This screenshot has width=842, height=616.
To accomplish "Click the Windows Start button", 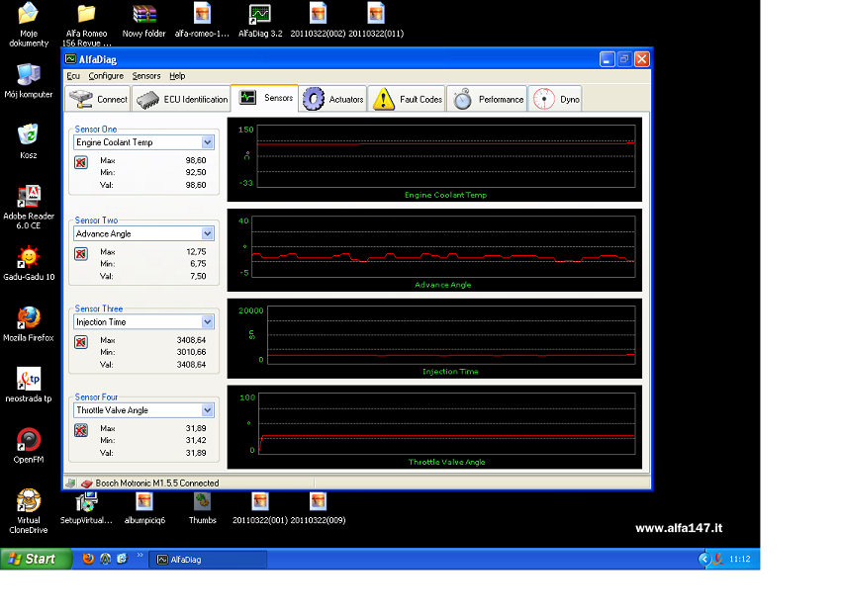I will pos(37,559).
